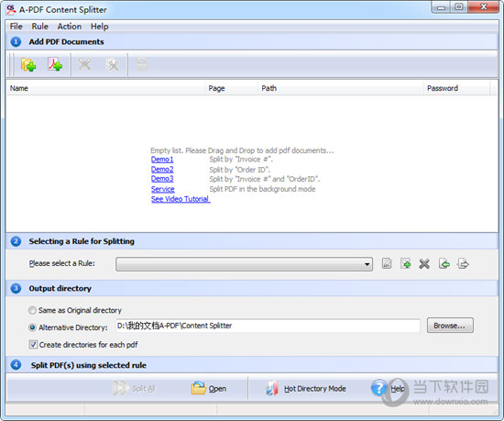Screen dimensions: 504x421
Task: Click the Hot Directory Mode button
Action: 305,389
